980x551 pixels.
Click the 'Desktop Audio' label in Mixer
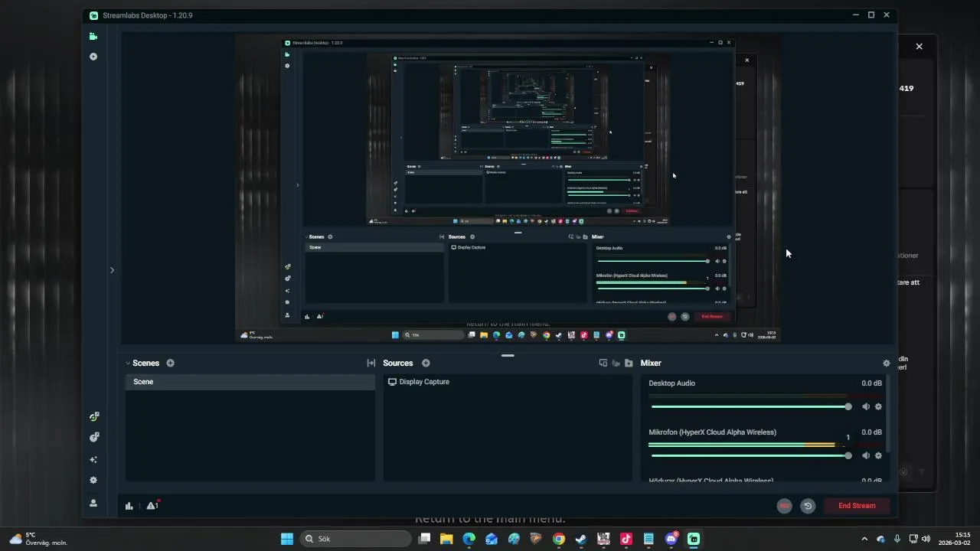[x=671, y=383]
